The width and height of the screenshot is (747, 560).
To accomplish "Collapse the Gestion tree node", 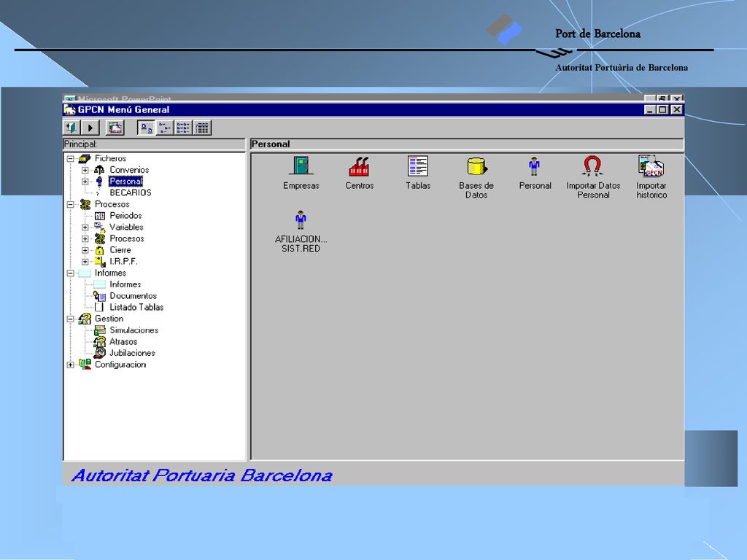I will tap(71, 319).
